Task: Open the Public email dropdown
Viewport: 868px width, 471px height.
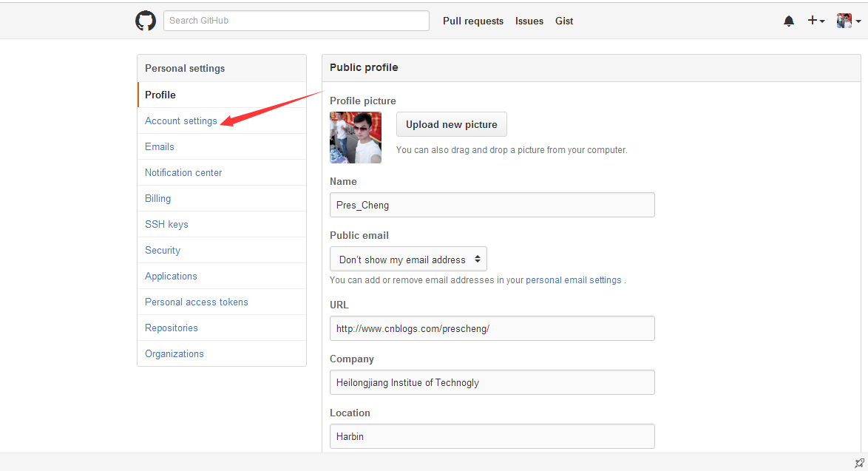Action: (409, 259)
